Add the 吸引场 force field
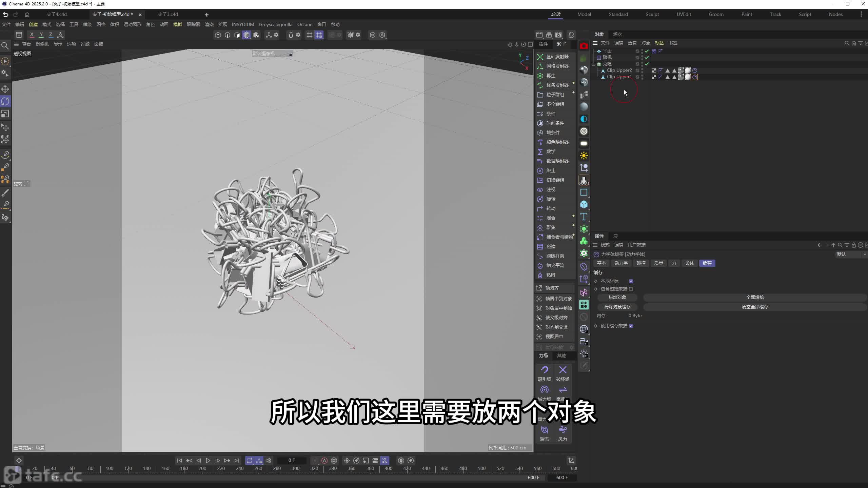 pyautogui.click(x=544, y=373)
